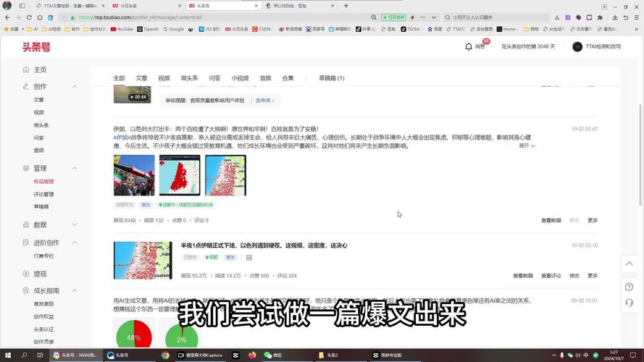Open the Windows Start menu
The image size is (644, 362).
pyautogui.click(x=7, y=355)
